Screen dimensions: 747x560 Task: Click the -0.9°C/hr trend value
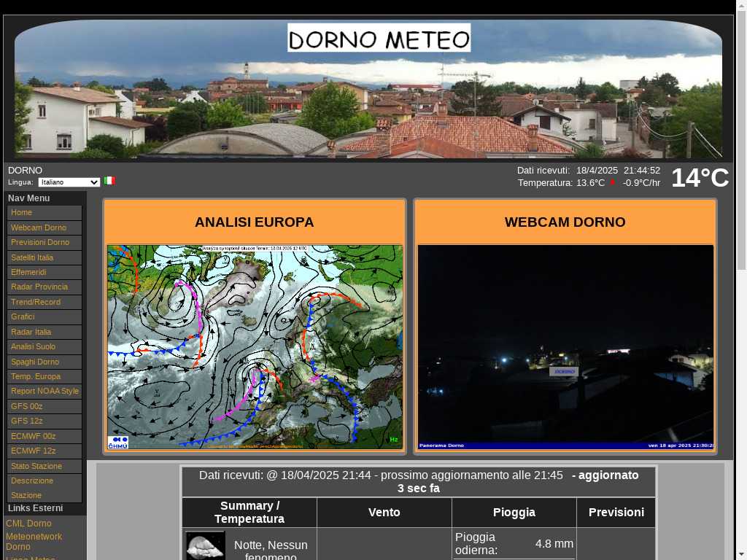[x=641, y=183]
